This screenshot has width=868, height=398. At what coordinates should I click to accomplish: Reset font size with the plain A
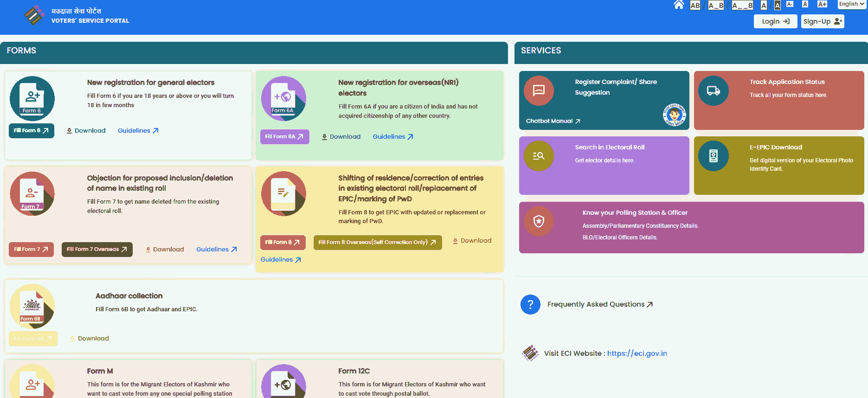tap(805, 4)
